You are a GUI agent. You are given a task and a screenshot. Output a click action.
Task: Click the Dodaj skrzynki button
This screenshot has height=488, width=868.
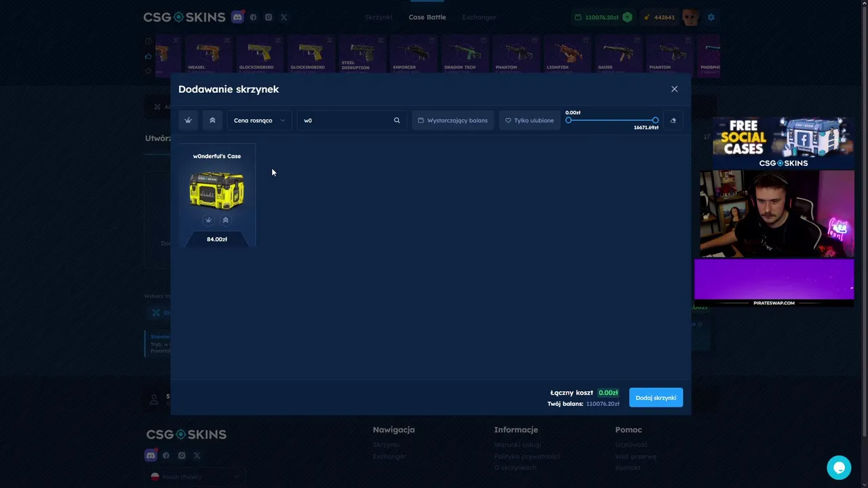(x=656, y=397)
